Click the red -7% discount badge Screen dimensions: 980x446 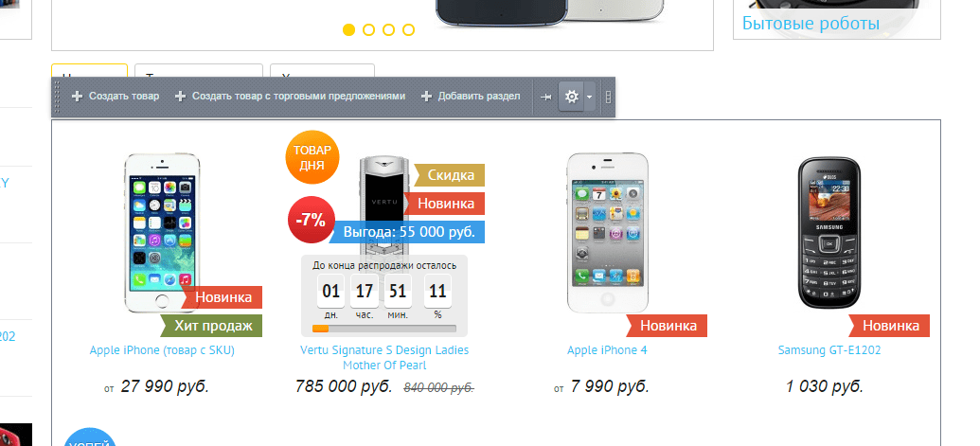tap(311, 220)
